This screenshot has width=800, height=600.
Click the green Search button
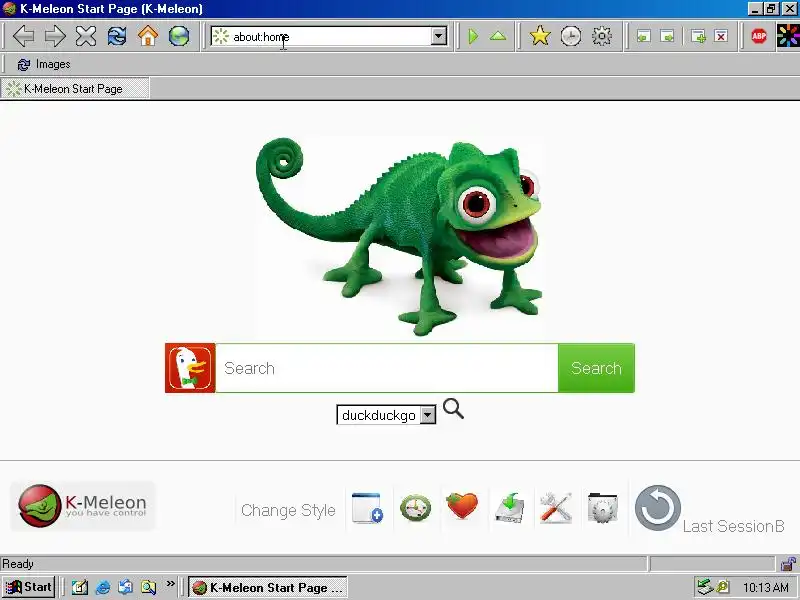pos(596,368)
